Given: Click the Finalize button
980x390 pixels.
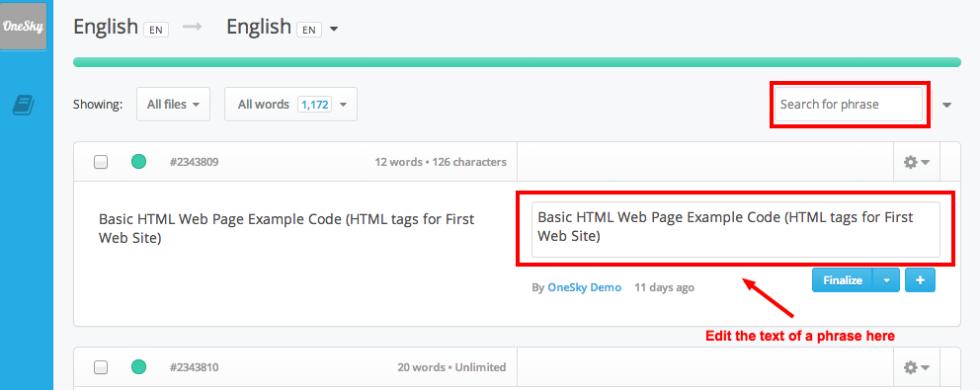Looking at the screenshot, I should [843, 280].
